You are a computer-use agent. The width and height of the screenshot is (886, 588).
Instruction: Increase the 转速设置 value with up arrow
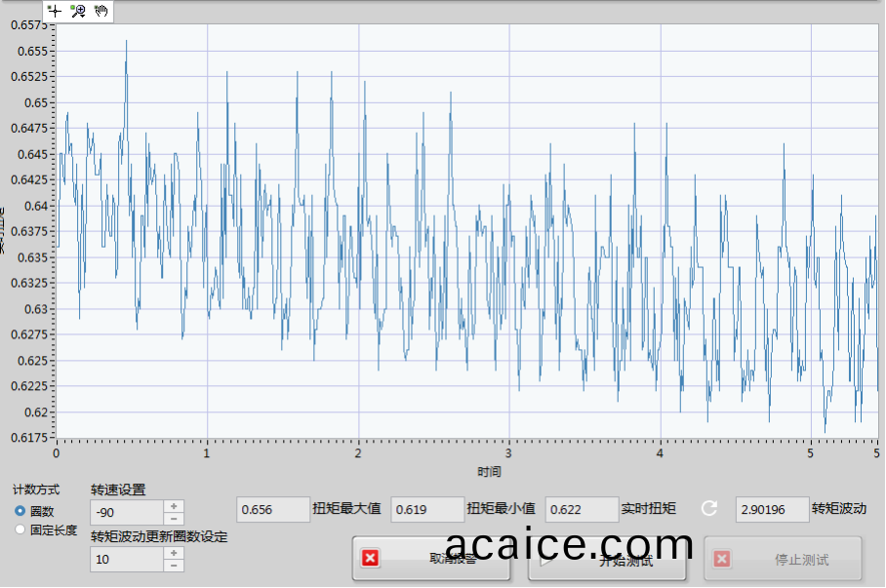pyautogui.click(x=174, y=506)
